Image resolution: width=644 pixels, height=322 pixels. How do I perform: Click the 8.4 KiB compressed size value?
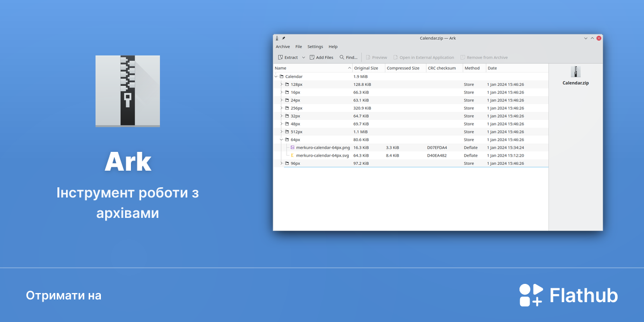click(392, 156)
